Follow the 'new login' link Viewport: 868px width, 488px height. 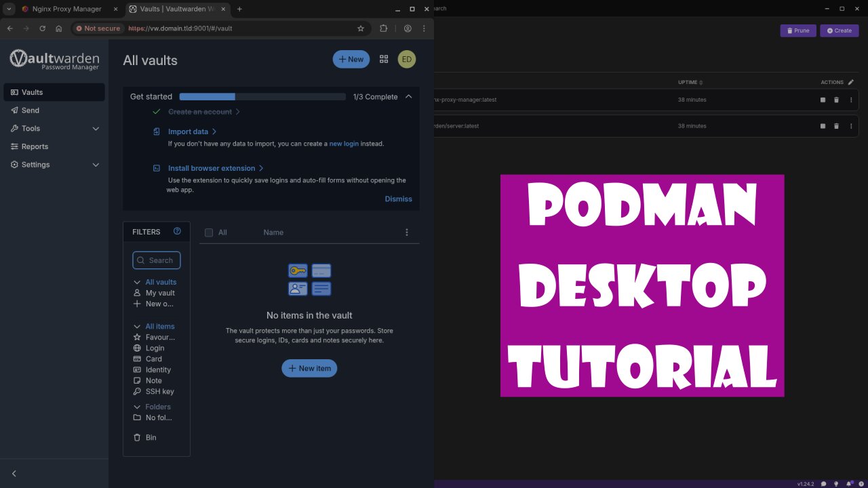[x=344, y=144]
